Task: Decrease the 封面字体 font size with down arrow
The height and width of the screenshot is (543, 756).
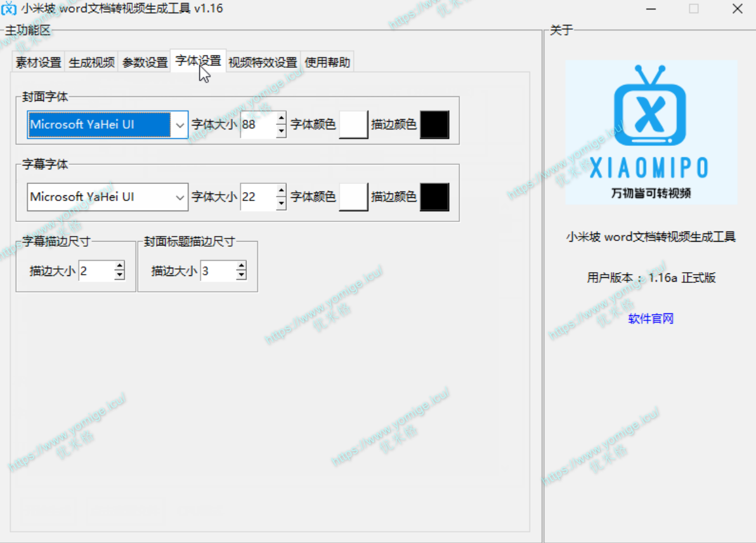Action: [x=282, y=131]
